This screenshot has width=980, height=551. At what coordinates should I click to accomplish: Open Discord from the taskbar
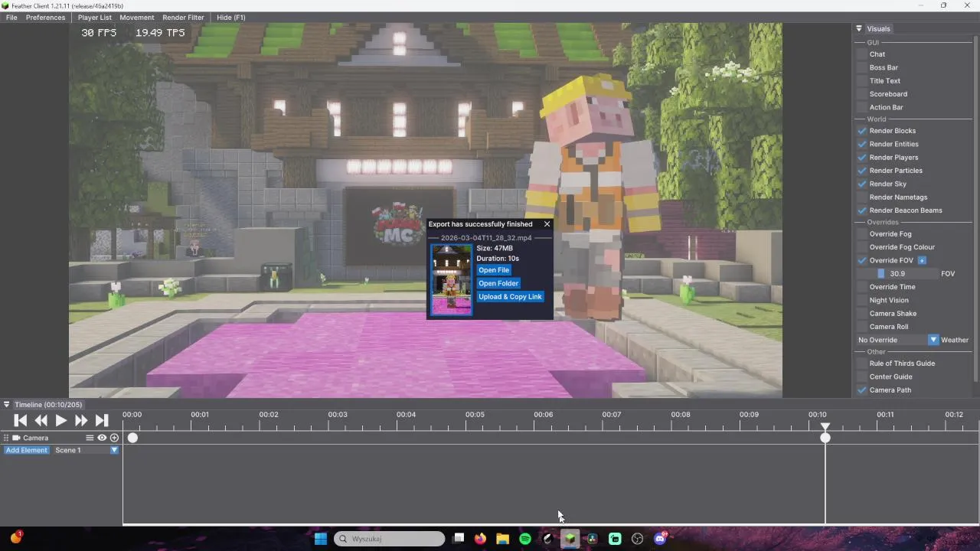click(x=660, y=539)
